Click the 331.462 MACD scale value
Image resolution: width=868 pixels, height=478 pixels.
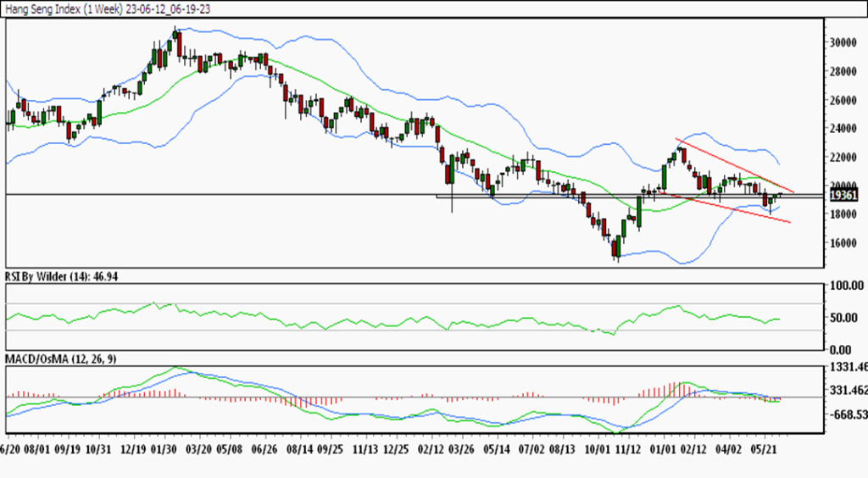point(848,391)
